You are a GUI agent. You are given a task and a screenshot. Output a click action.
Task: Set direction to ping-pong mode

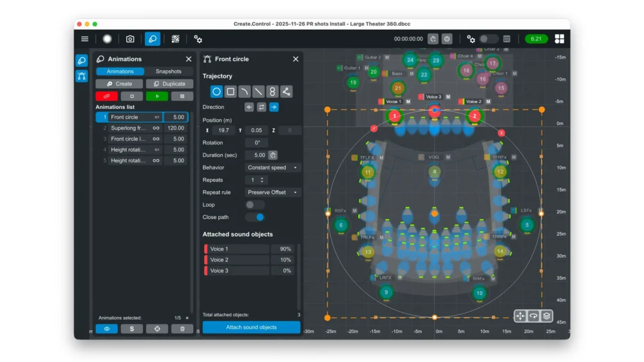click(x=261, y=107)
